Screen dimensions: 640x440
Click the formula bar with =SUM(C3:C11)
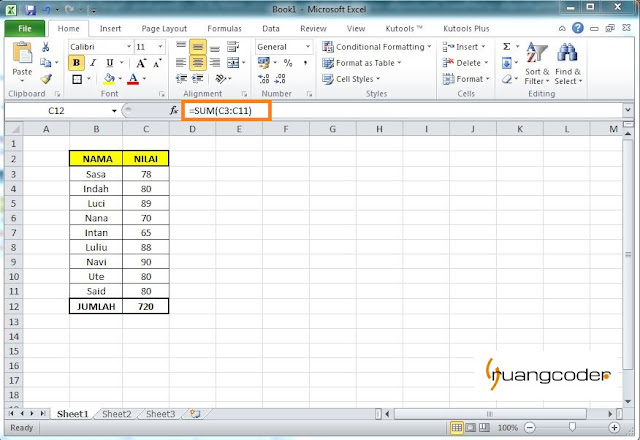point(403,111)
